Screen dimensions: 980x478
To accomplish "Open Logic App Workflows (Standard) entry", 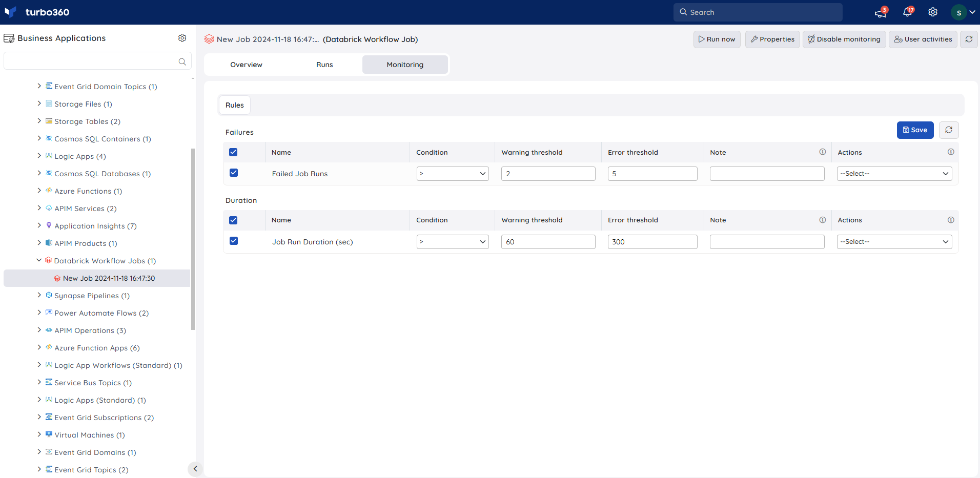I will 118,365.
